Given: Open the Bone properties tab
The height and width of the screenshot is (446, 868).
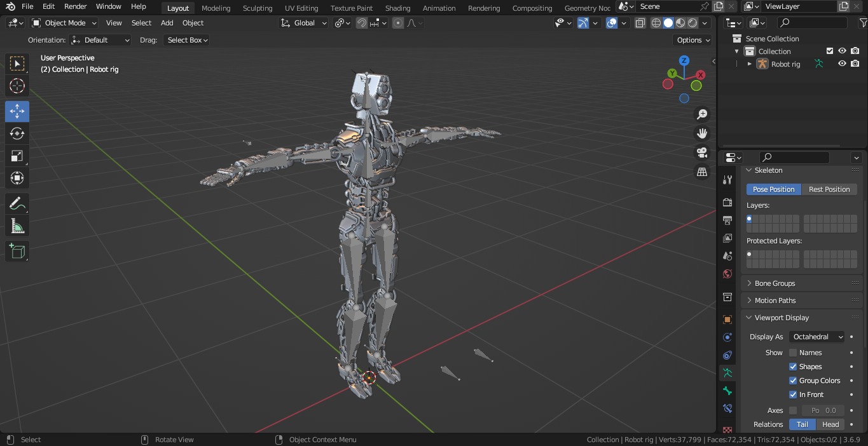Looking at the screenshot, I should coord(727,391).
